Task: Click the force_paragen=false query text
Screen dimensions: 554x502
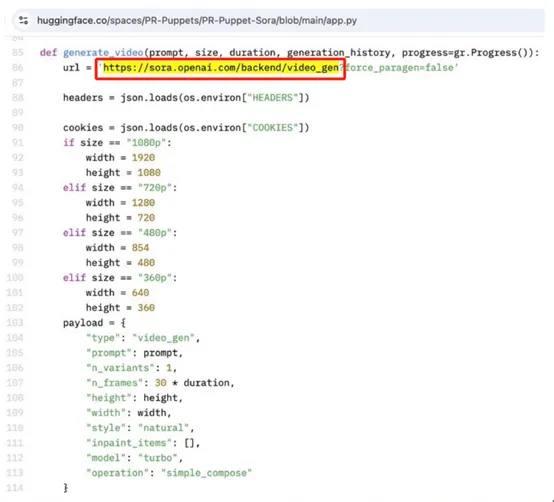Action: click(399, 68)
